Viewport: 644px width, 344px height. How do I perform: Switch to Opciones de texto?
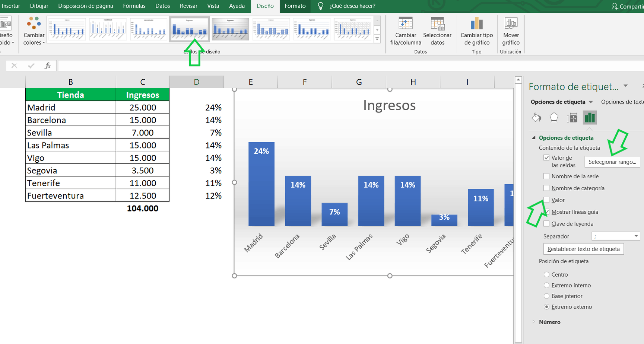[622, 102]
